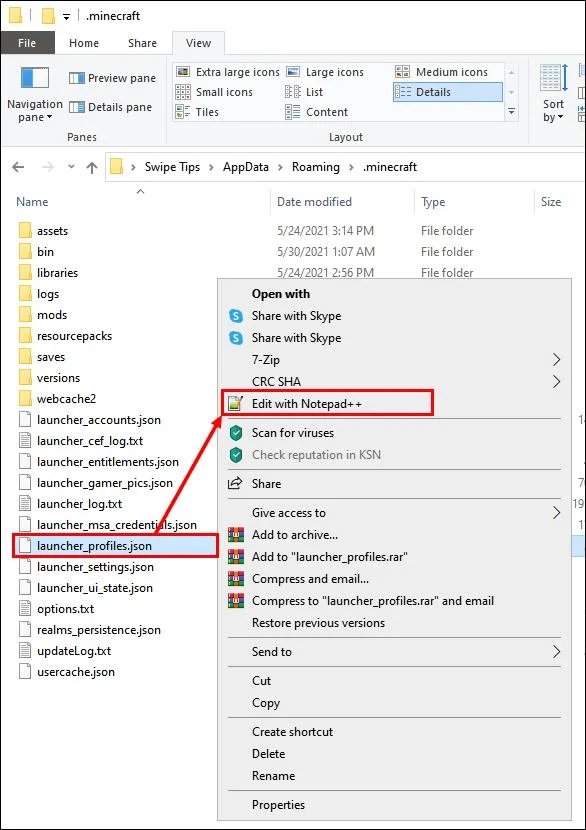This screenshot has width=586, height=830.
Task: Select the Details layout option
Action: click(x=448, y=92)
